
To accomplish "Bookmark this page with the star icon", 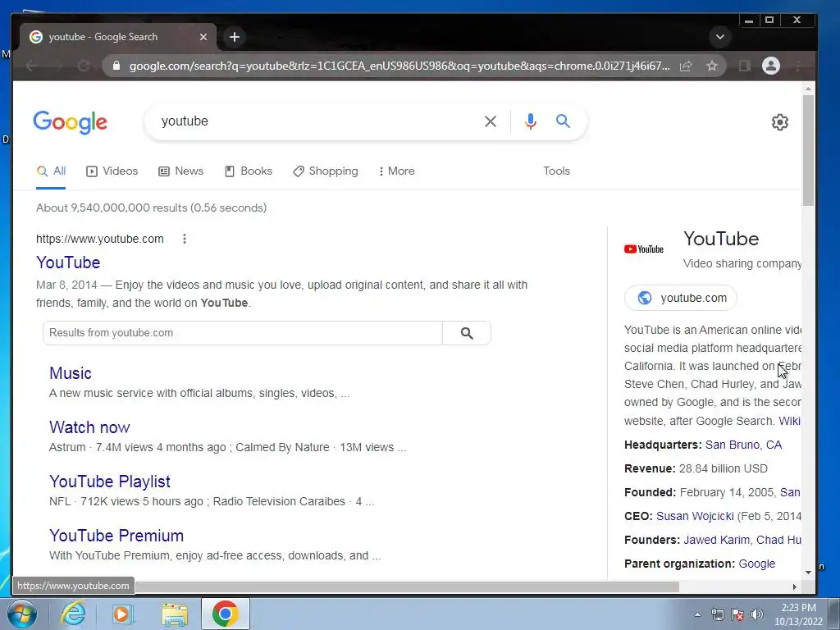I will 711,66.
